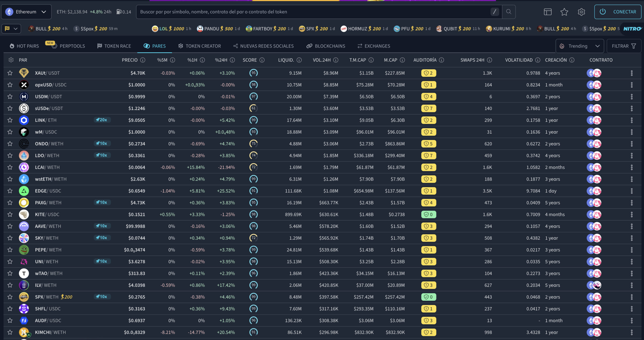Expand the Trending sorting dropdown
Screen dimensions: 644x340
[580, 46]
